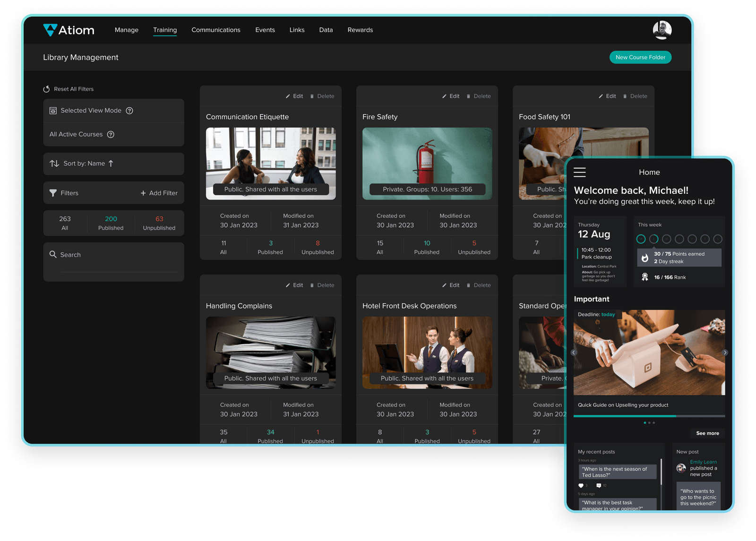This screenshot has height=541, width=756.
Task: Toggle the Published (200) filter
Action: (111, 223)
